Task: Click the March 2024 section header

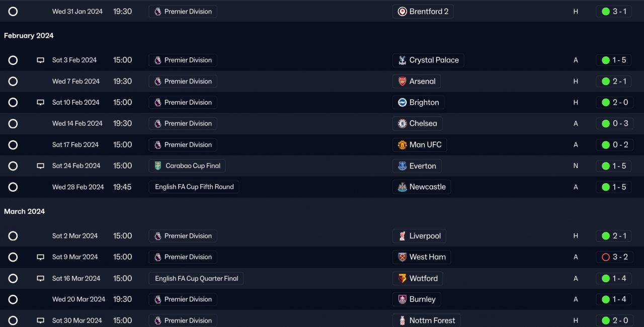Action: tap(24, 212)
